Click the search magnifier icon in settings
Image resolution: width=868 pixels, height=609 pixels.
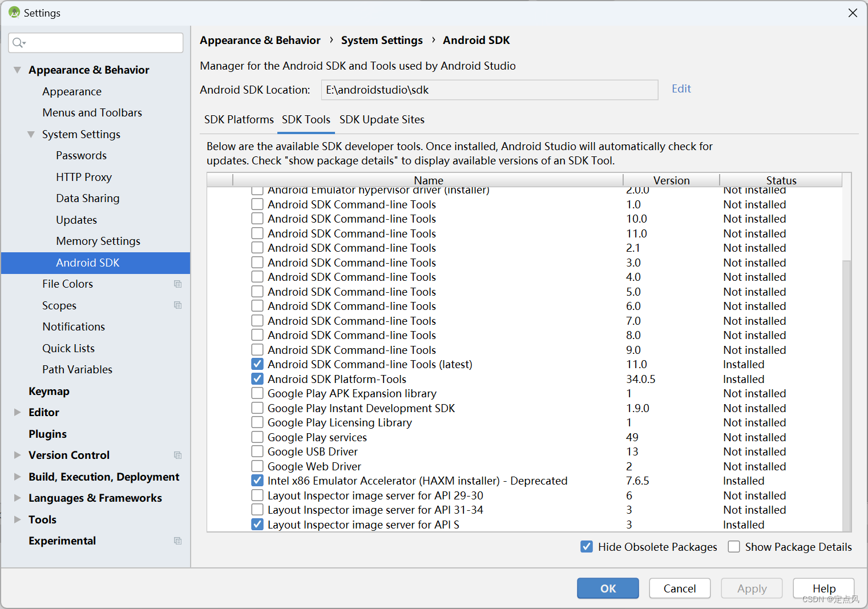tap(18, 43)
